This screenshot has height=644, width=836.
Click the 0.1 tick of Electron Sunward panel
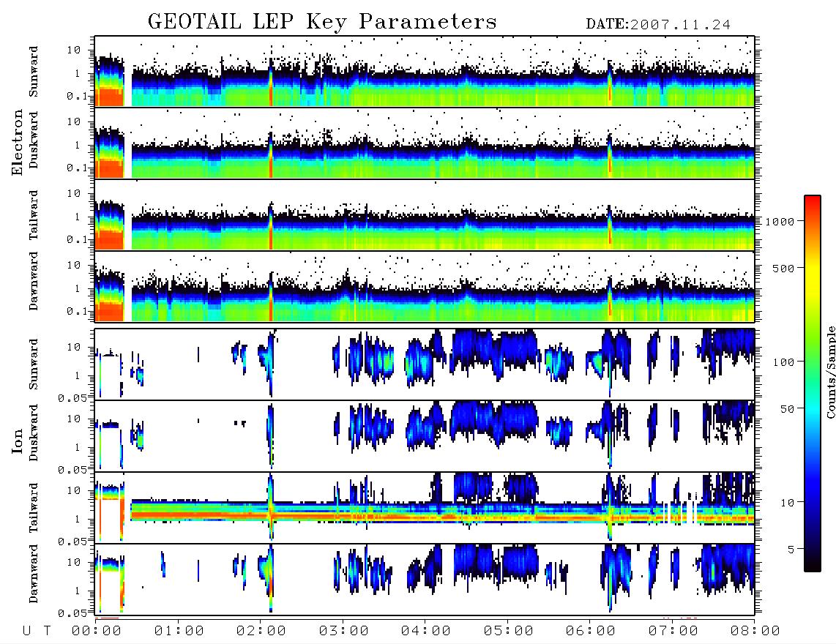(x=76, y=97)
